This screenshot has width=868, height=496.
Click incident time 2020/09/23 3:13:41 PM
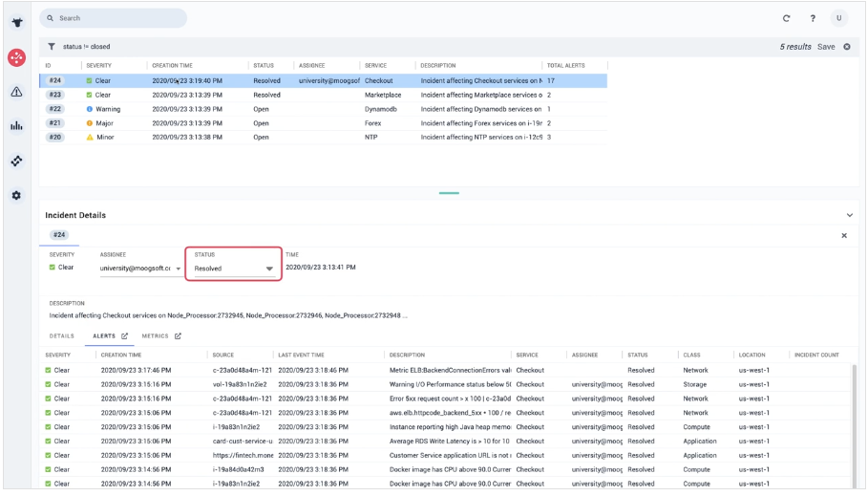pos(321,268)
